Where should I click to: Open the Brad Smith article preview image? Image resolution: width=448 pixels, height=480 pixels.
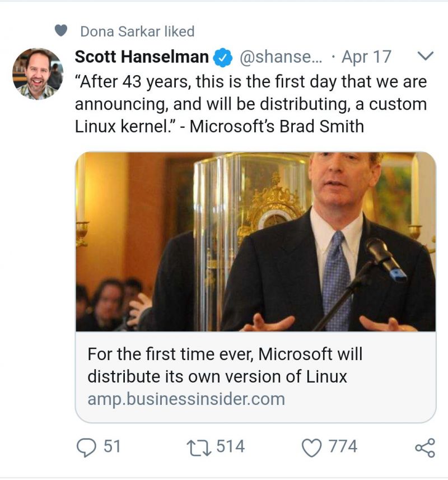click(255, 241)
